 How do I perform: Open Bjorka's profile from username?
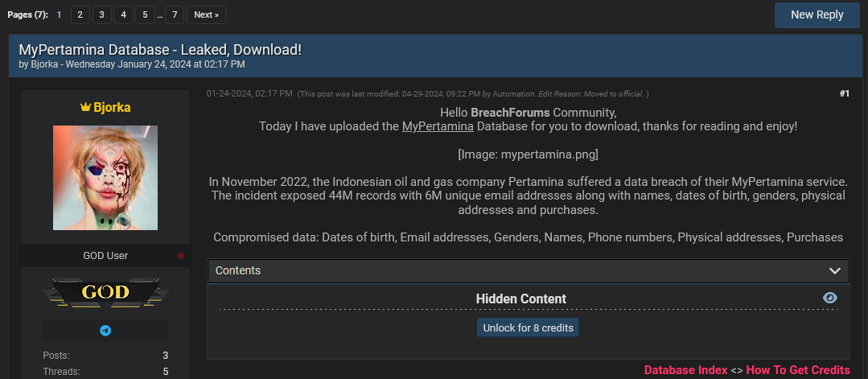coord(113,108)
